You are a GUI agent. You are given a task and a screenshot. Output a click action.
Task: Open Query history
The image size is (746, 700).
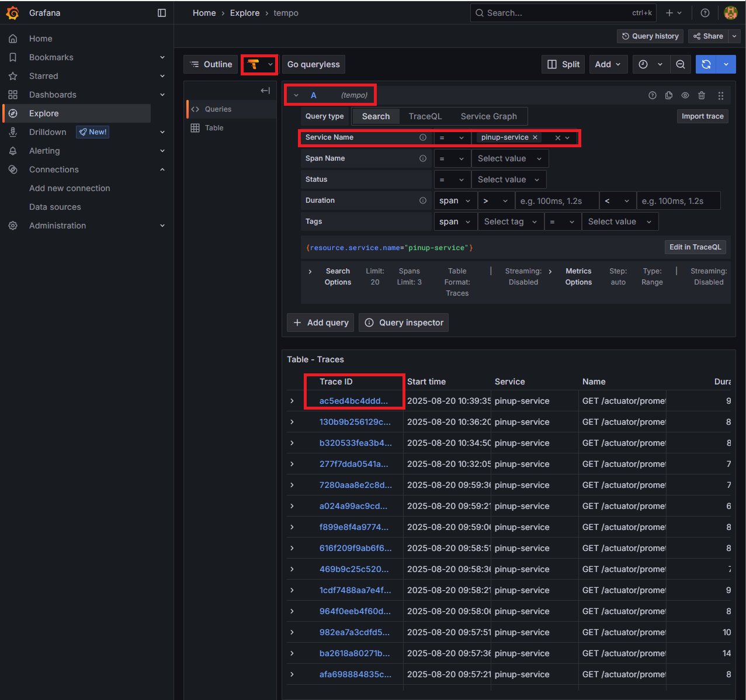(650, 36)
